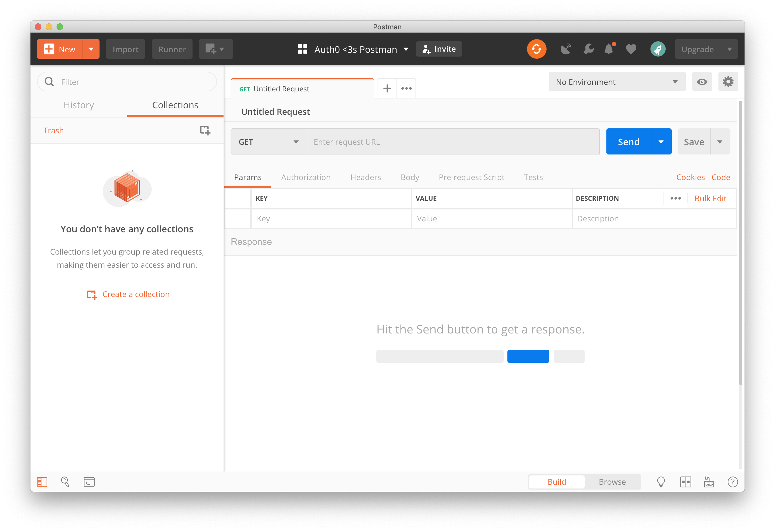Image resolution: width=775 pixels, height=532 pixels.
Task: Open the wrench settings icon
Action: click(x=588, y=49)
